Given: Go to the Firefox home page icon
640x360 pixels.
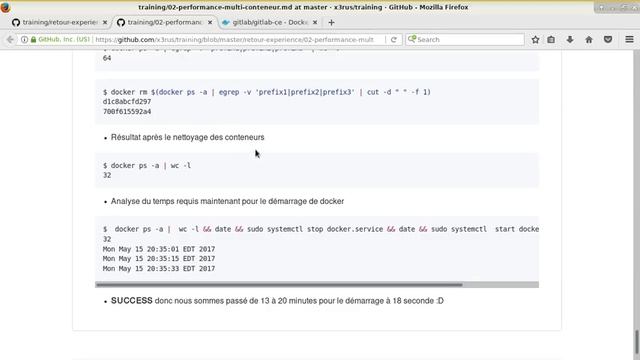Looking at the screenshot, I should 589,40.
